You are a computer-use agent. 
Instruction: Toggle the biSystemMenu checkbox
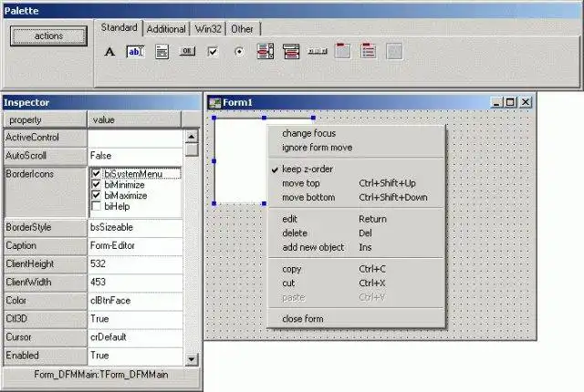point(96,173)
